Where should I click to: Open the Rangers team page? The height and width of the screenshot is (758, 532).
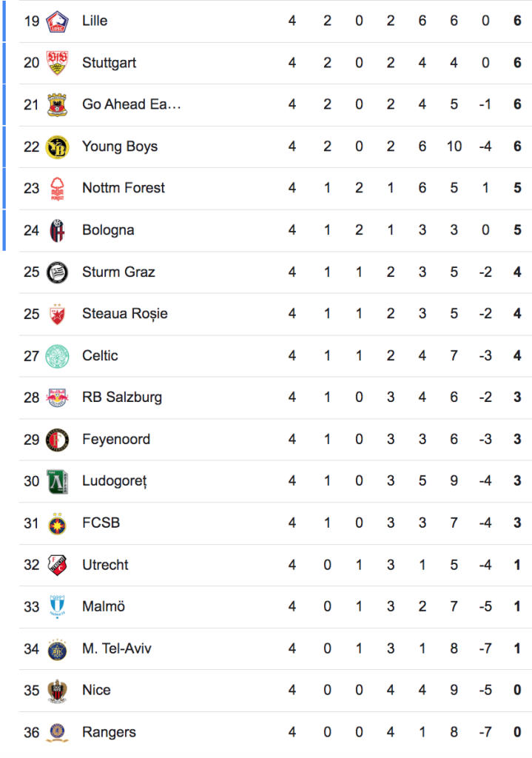point(109,732)
